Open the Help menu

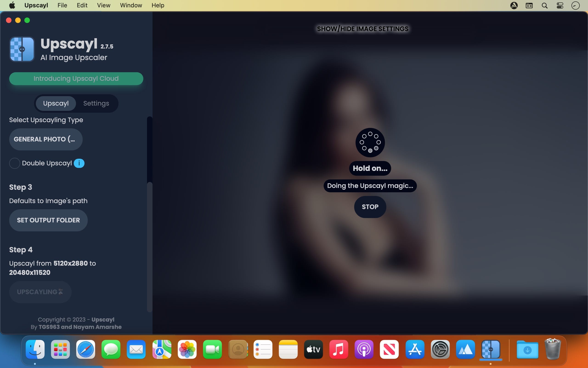click(158, 5)
